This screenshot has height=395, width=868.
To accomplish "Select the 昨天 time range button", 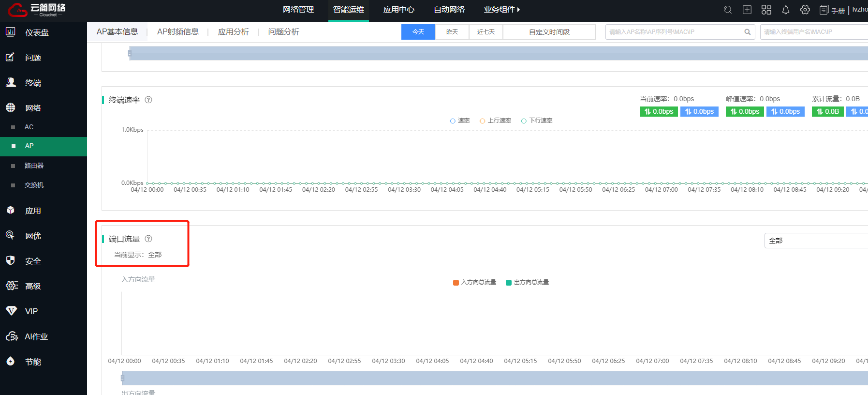I will [452, 32].
